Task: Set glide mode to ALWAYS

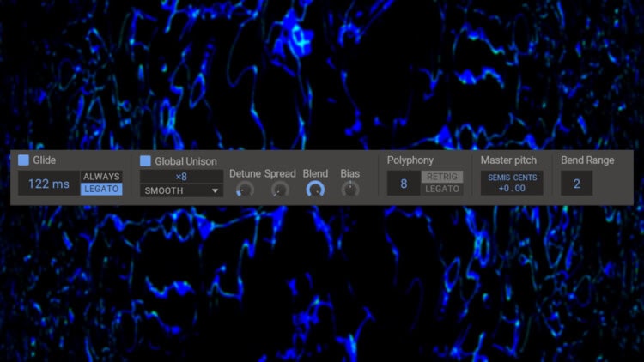Action: pyautogui.click(x=101, y=177)
